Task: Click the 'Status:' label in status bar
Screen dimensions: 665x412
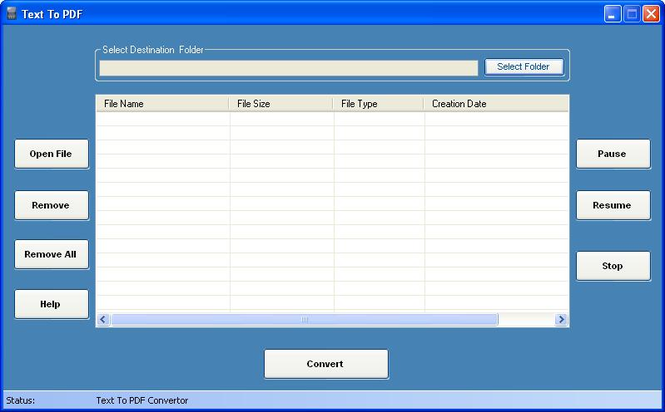Action: click(x=20, y=401)
